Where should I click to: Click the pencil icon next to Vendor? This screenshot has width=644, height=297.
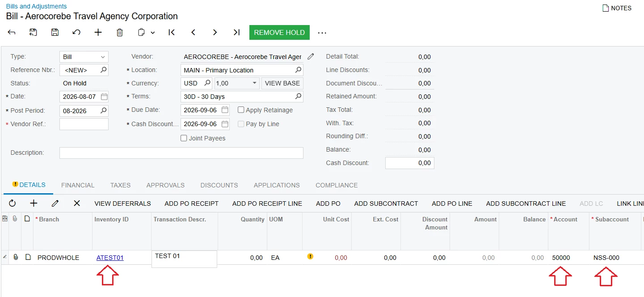tap(311, 56)
